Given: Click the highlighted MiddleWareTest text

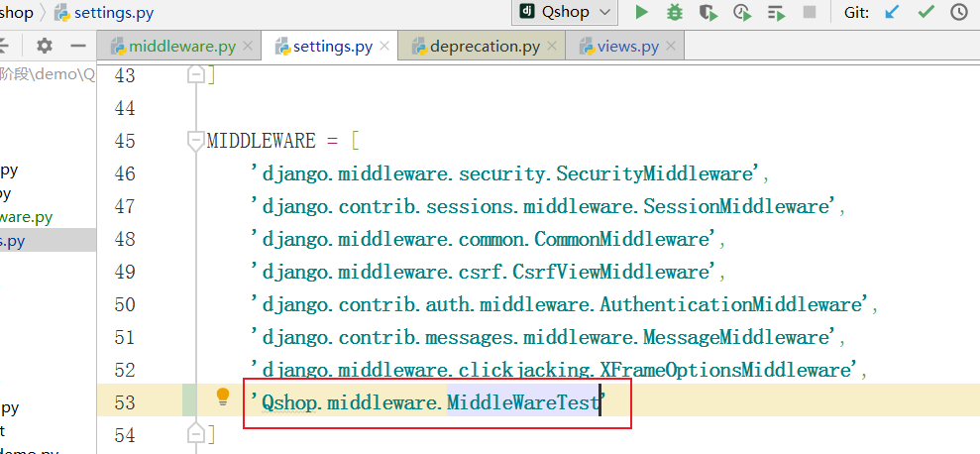Looking at the screenshot, I should pos(523,402).
